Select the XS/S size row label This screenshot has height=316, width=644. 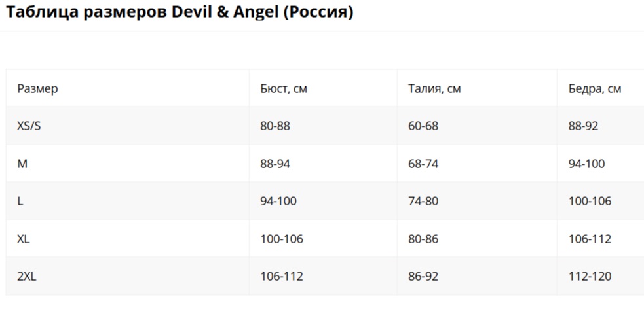(x=29, y=126)
